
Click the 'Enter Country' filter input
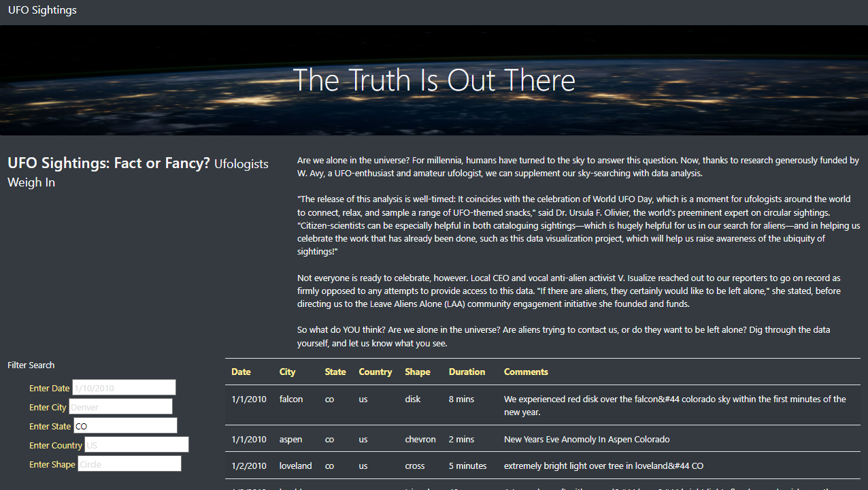click(135, 444)
